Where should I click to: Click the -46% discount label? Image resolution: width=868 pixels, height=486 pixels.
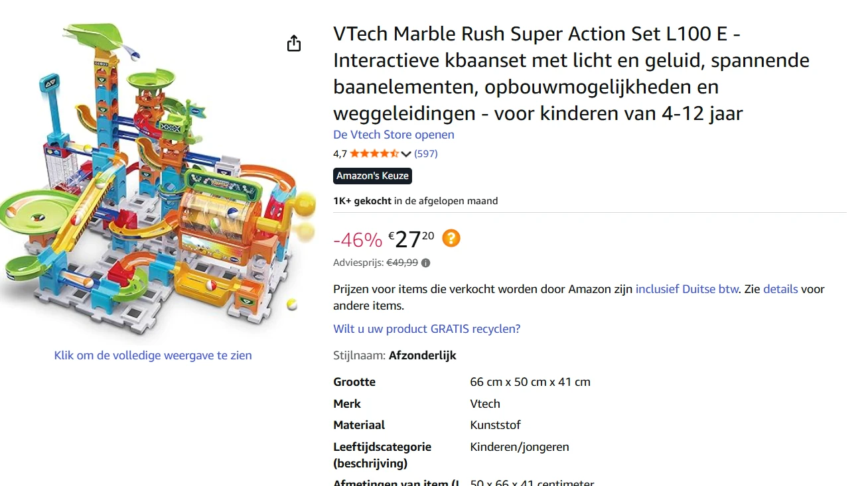click(x=358, y=239)
